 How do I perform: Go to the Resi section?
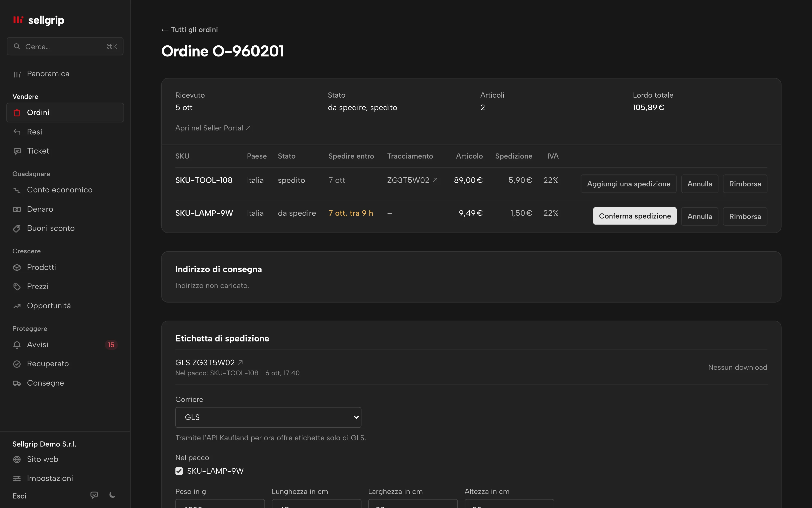(65, 132)
